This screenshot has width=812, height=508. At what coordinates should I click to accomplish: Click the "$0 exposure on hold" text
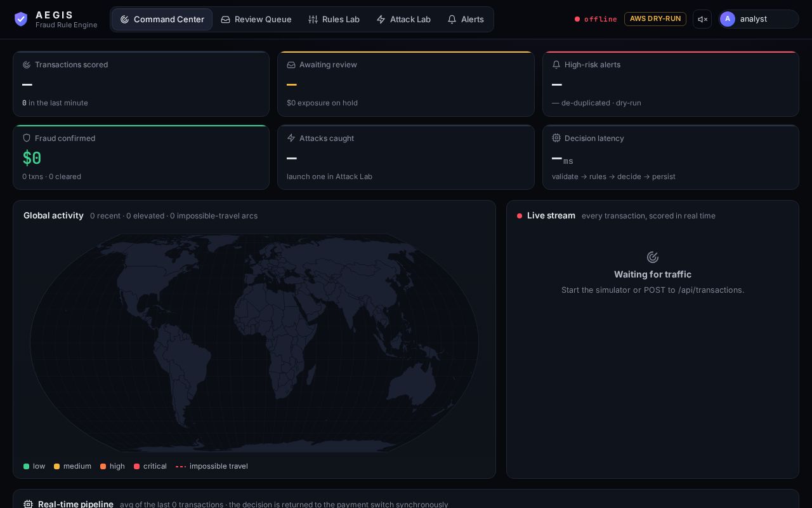pos(322,103)
